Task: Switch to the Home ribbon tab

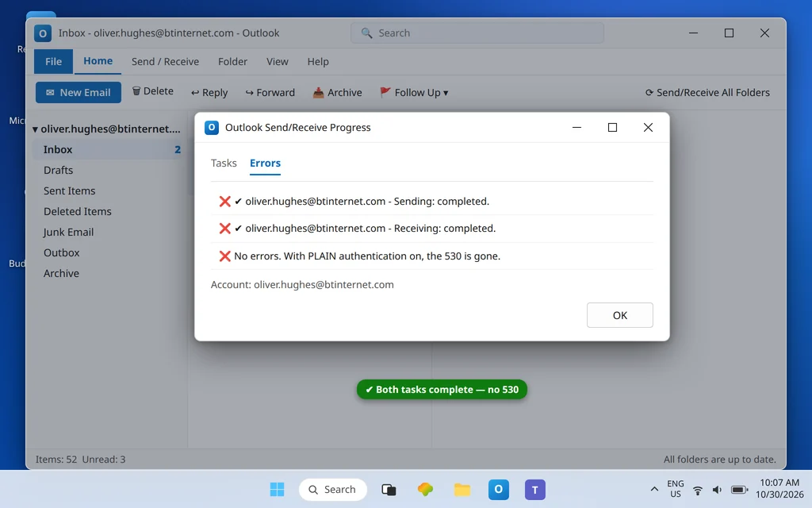Action: pyautogui.click(x=98, y=61)
